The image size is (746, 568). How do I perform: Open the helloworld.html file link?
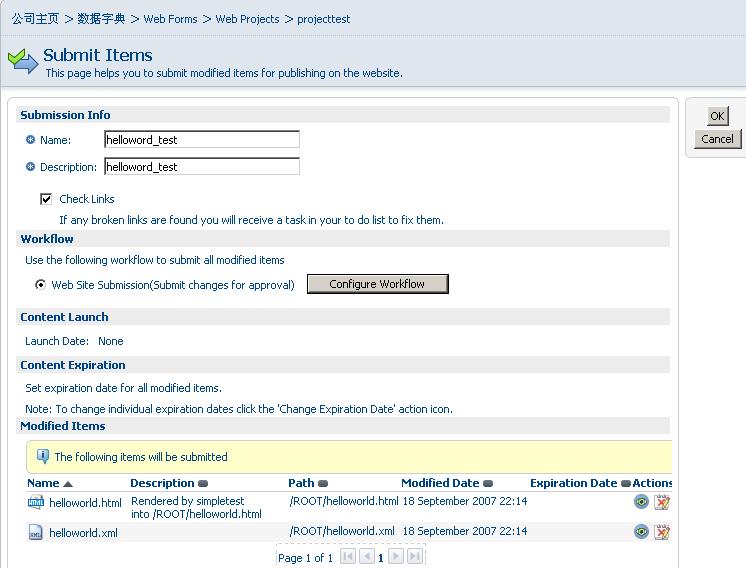[85, 503]
